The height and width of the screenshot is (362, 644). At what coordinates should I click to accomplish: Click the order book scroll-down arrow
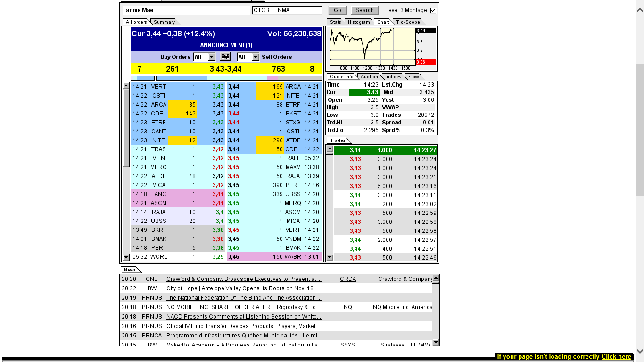(x=126, y=257)
